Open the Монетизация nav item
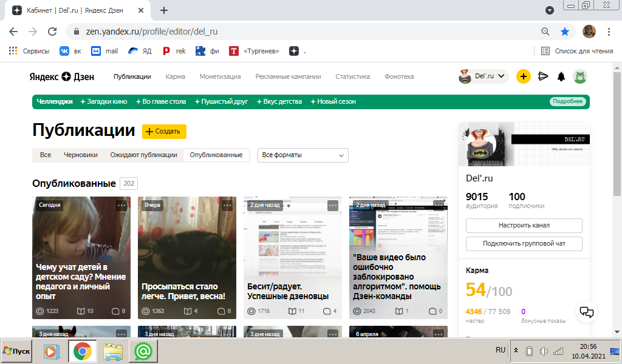The width and height of the screenshot is (622, 364). point(220,76)
